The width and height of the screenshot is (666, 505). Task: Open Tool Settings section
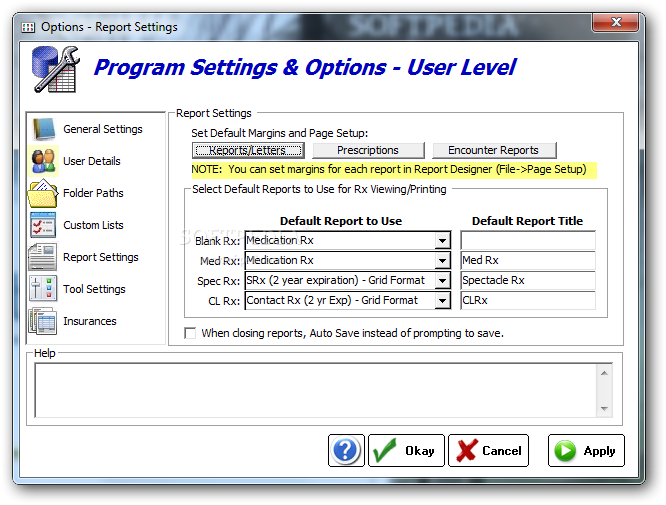click(94, 289)
